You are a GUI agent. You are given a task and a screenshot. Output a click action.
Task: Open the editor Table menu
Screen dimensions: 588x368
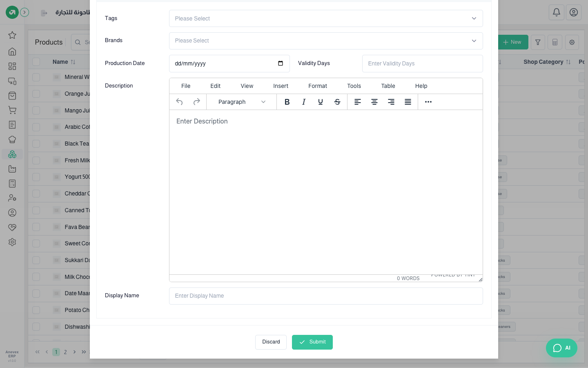coord(388,86)
